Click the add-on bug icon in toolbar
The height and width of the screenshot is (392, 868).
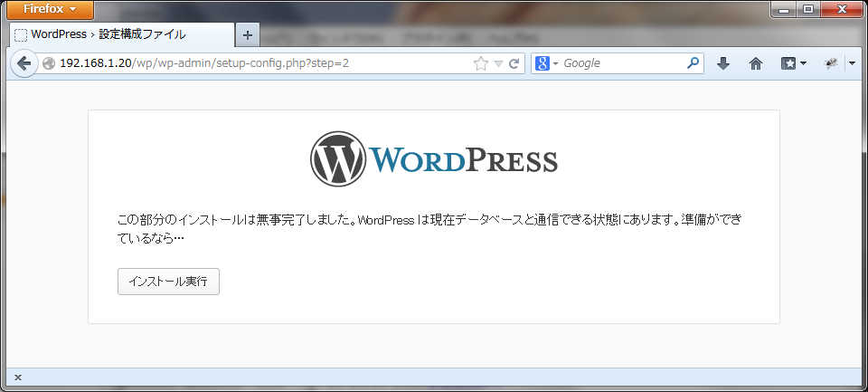pyautogui.click(x=830, y=63)
